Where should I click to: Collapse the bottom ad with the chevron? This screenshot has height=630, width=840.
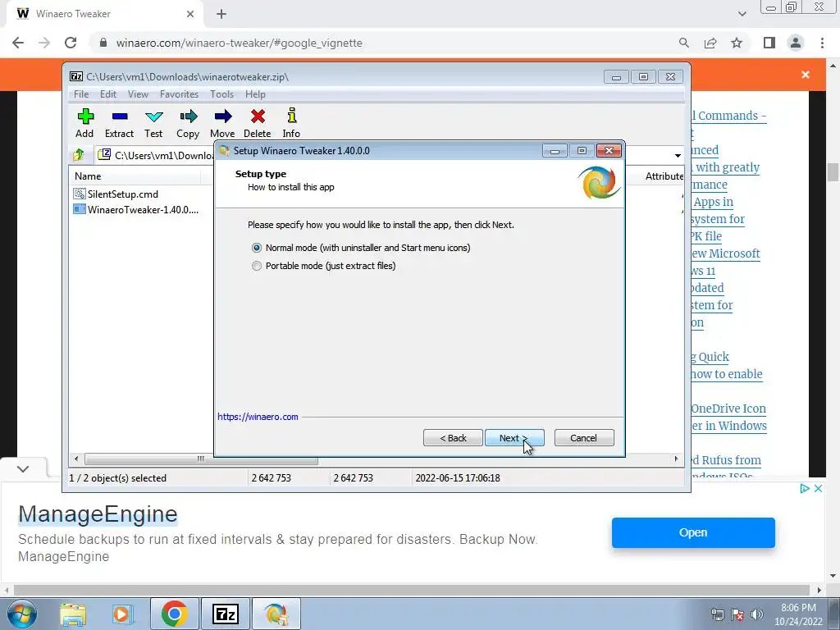coord(22,468)
